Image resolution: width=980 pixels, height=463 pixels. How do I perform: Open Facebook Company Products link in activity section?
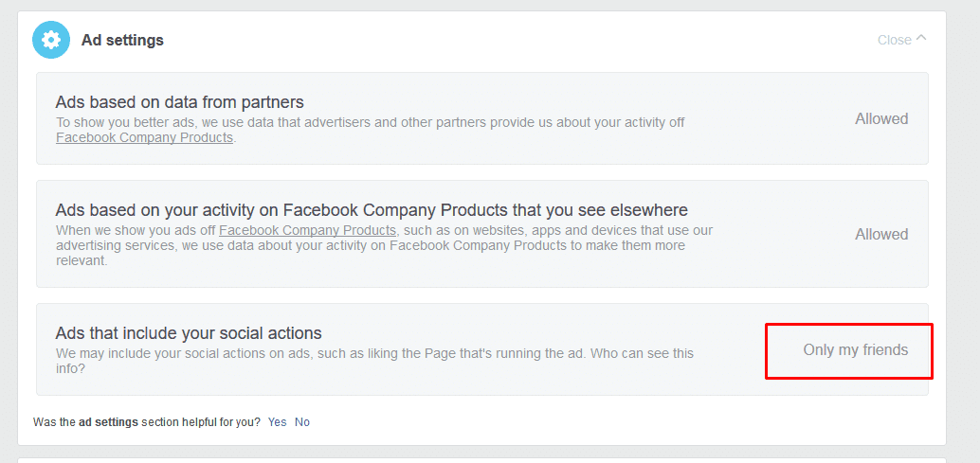tap(307, 230)
